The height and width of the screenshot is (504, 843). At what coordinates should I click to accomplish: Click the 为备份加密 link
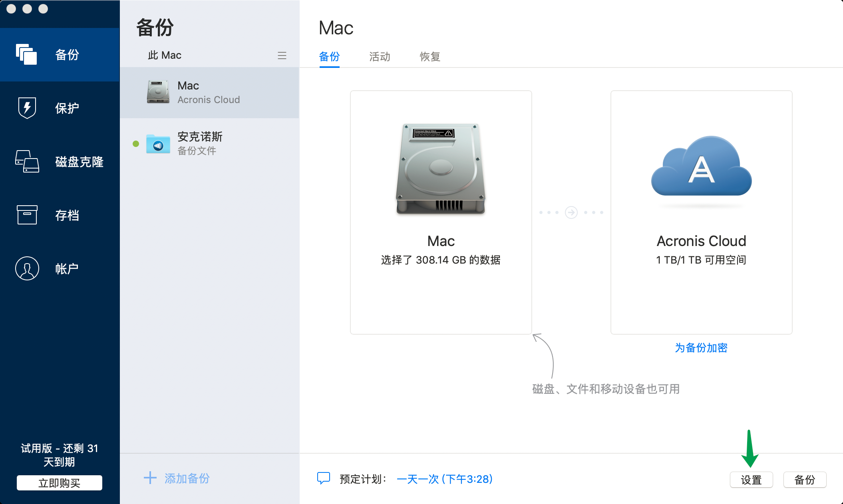[x=701, y=348]
